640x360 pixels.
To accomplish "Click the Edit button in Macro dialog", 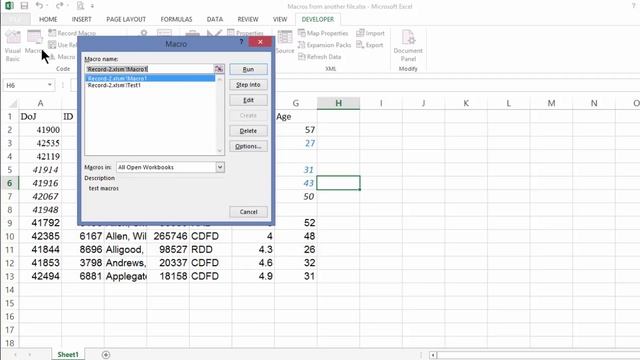I will click(x=248, y=100).
